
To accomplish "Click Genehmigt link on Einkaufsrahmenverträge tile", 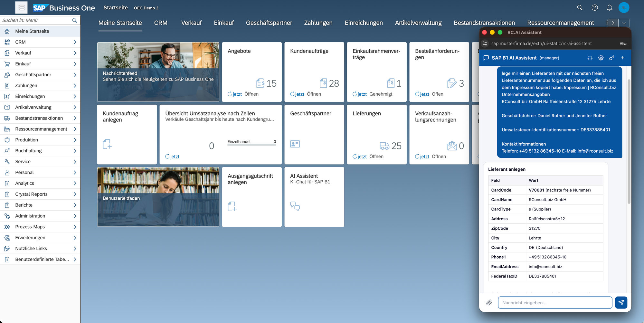I will (x=381, y=94).
